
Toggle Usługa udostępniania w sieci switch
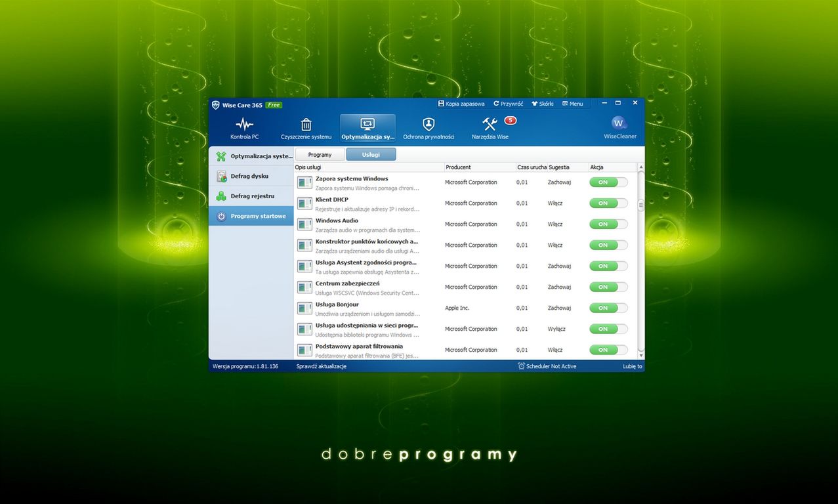608,329
